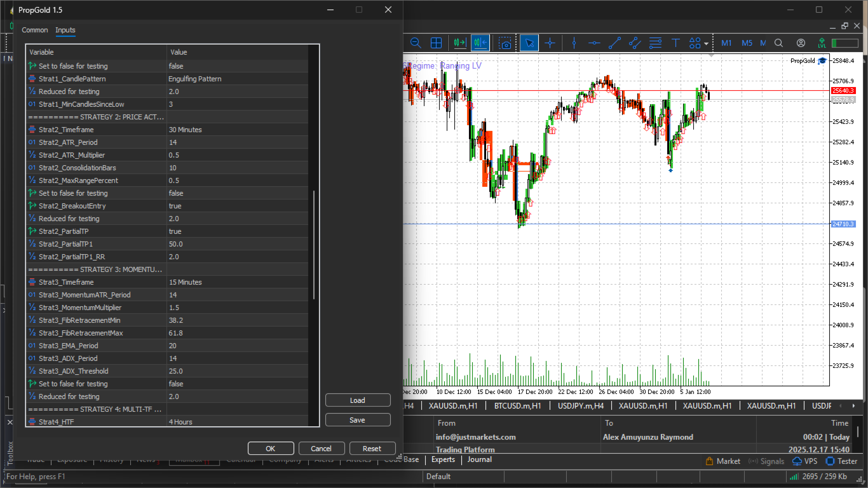Select the trendline drawing tool

pyautogui.click(x=614, y=43)
